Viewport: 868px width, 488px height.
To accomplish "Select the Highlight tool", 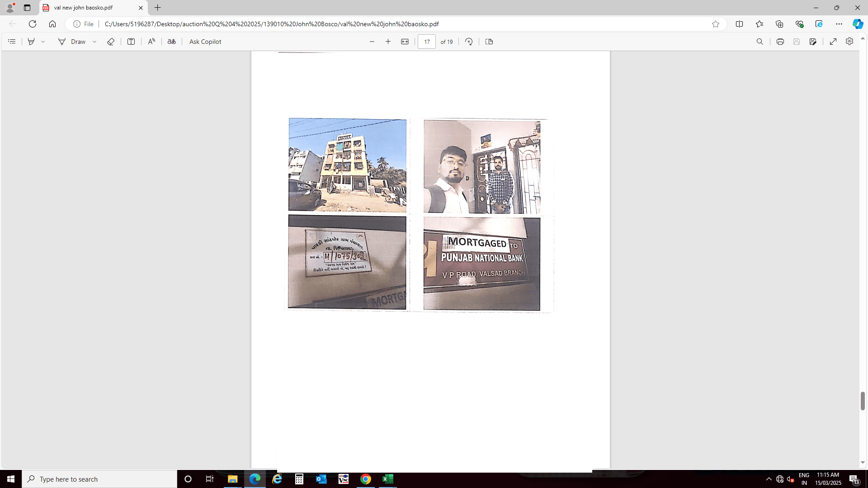I will [31, 42].
